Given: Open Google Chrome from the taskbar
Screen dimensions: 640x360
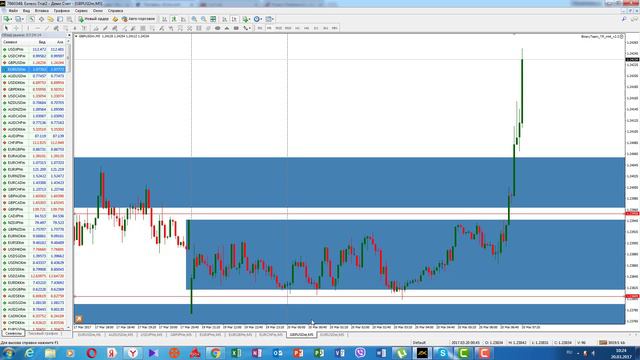Looking at the screenshot, I should pyautogui.click(x=215, y=353).
